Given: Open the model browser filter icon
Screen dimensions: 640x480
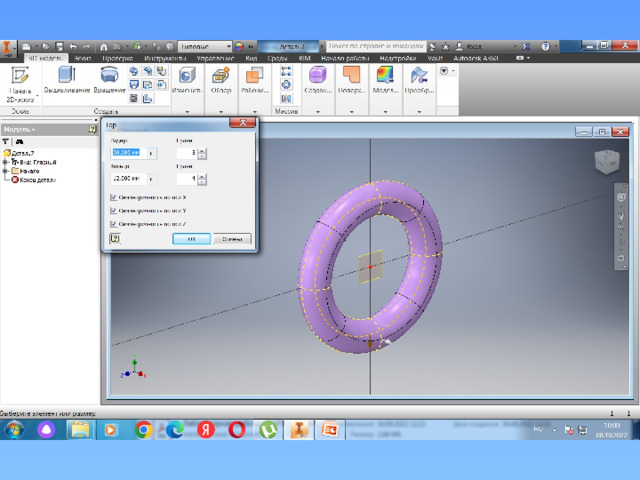Looking at the screenshot, I should click(x=6, y=142).
